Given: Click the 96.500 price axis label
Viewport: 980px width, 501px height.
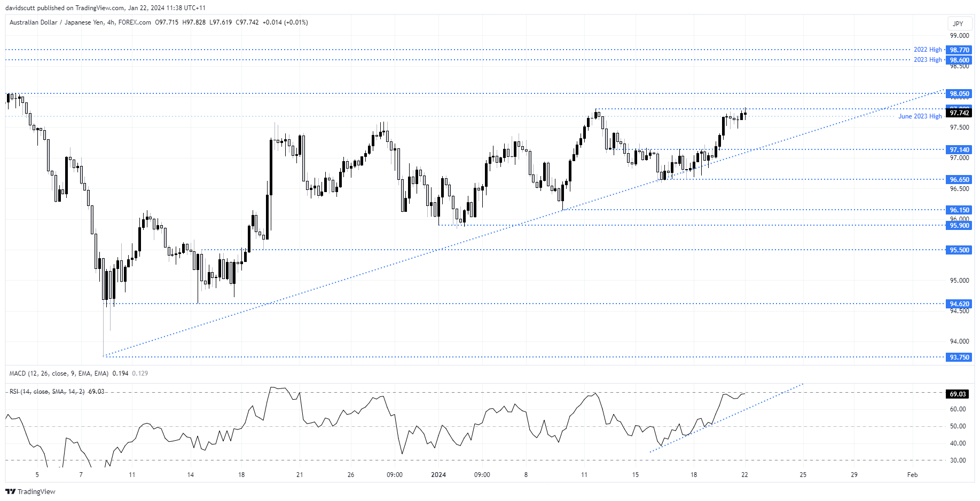Looking at the screenshot, I should (959, 189).
